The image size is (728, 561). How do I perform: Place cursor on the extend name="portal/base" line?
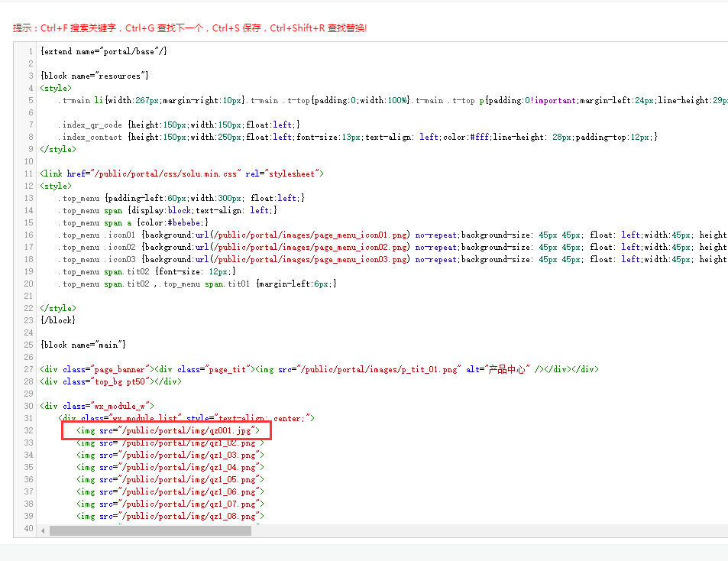103,52
